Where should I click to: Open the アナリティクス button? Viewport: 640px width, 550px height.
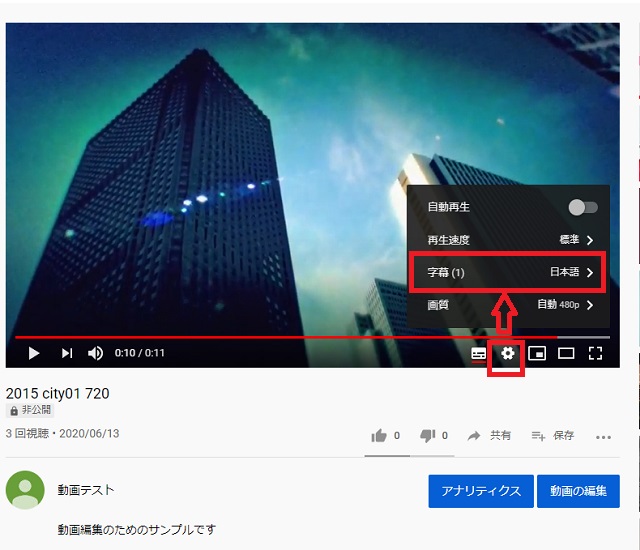[481, 491]
